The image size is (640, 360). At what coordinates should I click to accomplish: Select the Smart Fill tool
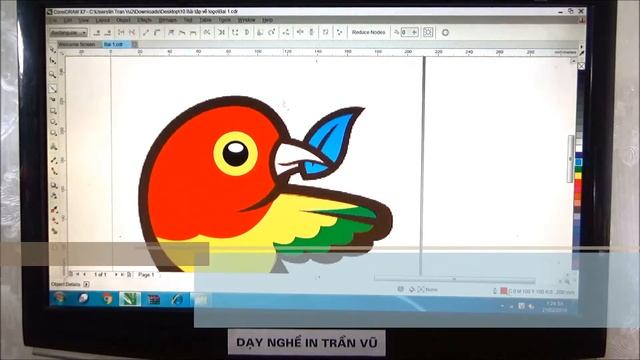(x=55, y=231)
